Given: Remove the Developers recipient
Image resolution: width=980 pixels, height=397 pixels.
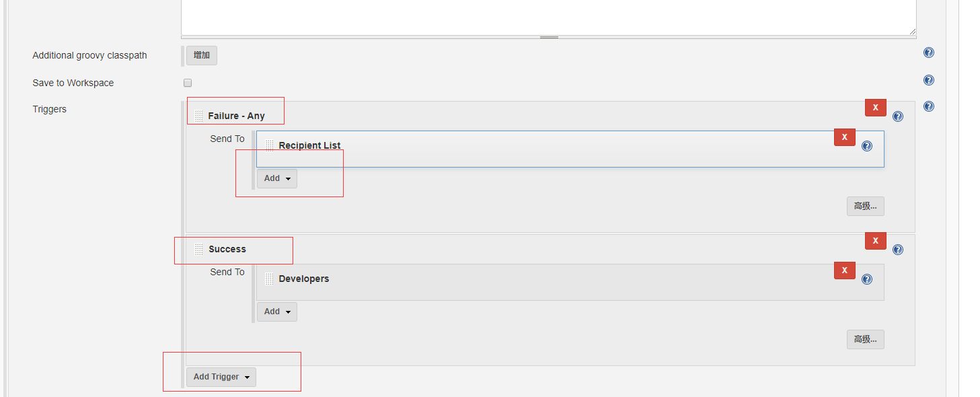Looking at the screenshot, I should click(844, 270).
